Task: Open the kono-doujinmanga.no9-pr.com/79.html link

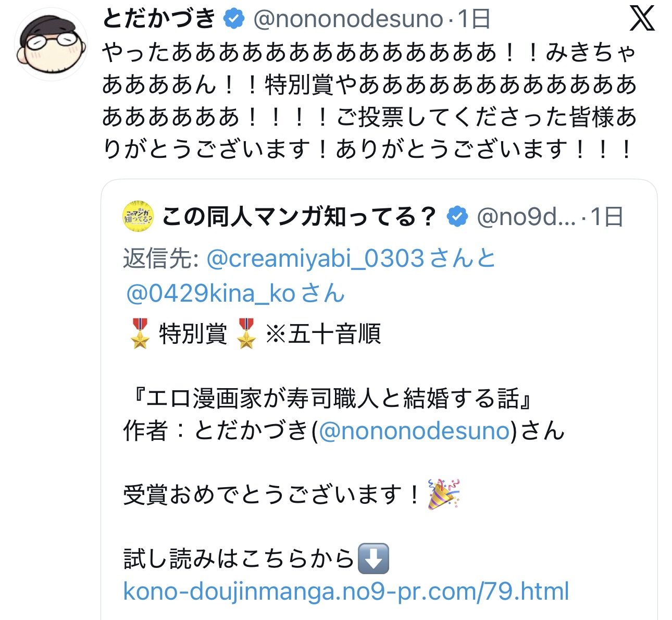Action: [x=346, y=591]
